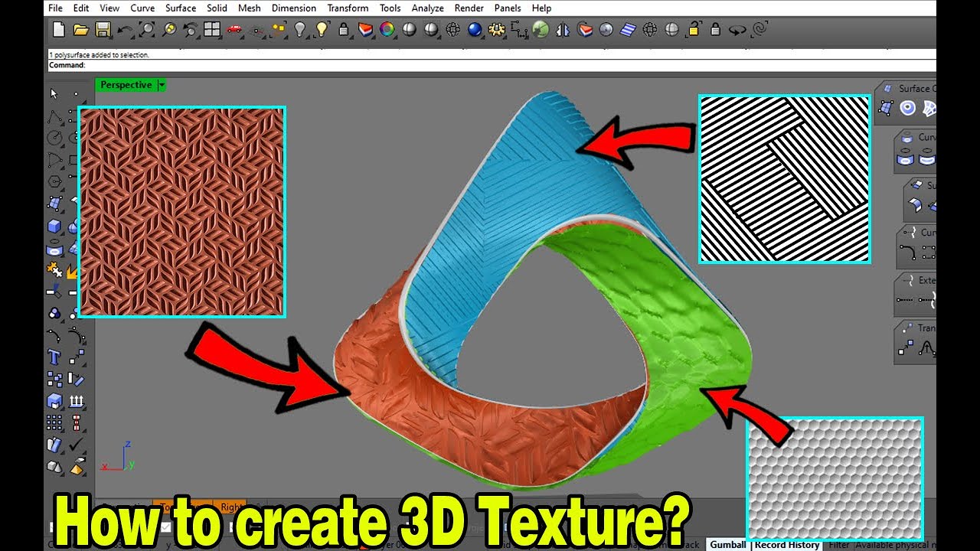
Task: Select the arrow pointer tool in left sidebar
Action: click(x=54, y=94)
